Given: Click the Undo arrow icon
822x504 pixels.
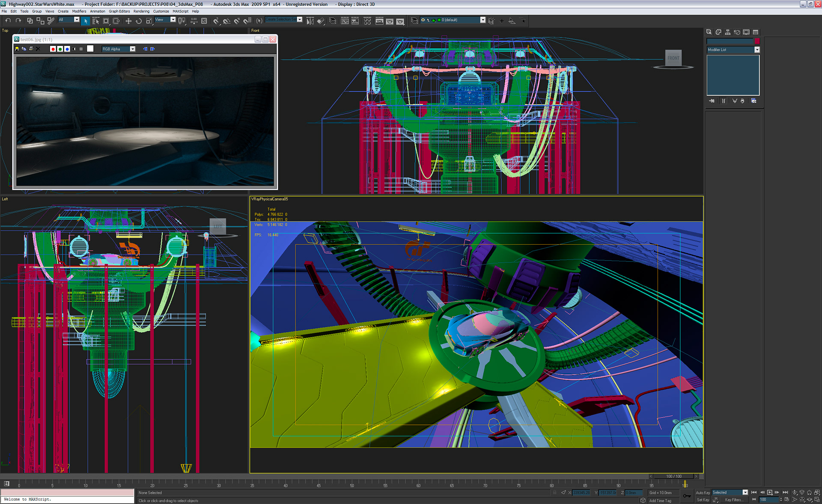Looking at the screenshot, I should (x=8, y=21).
